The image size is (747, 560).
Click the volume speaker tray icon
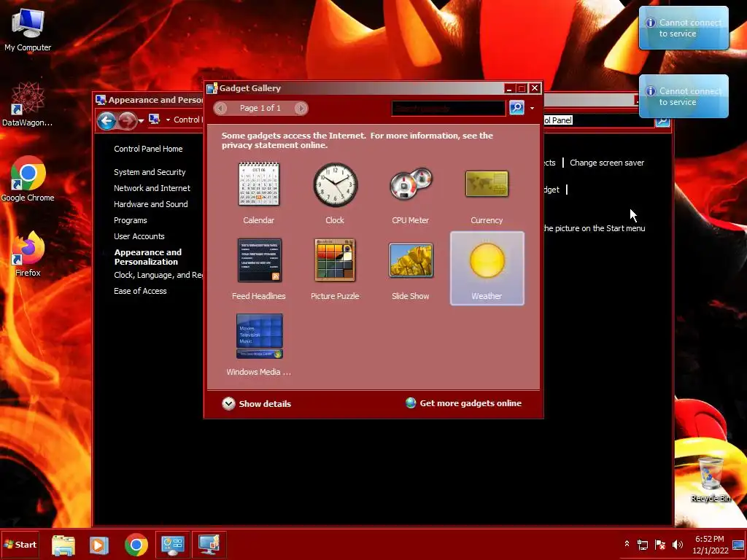(678, 544)
